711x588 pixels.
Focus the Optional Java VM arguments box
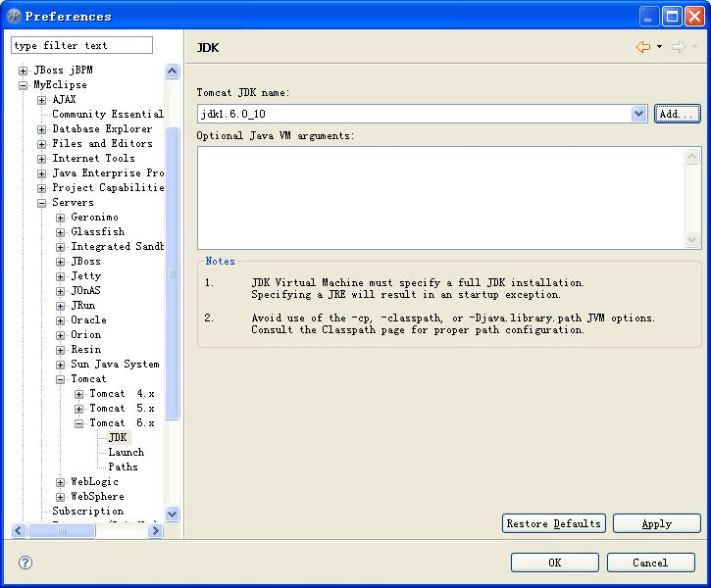pos(440,198)
